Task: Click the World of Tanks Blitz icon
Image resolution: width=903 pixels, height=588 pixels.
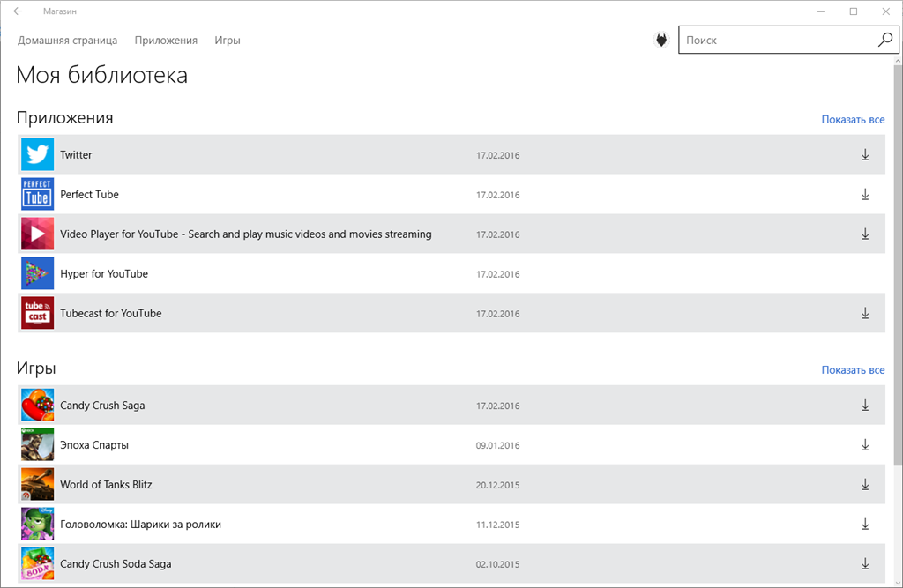Action: (37, 484)
